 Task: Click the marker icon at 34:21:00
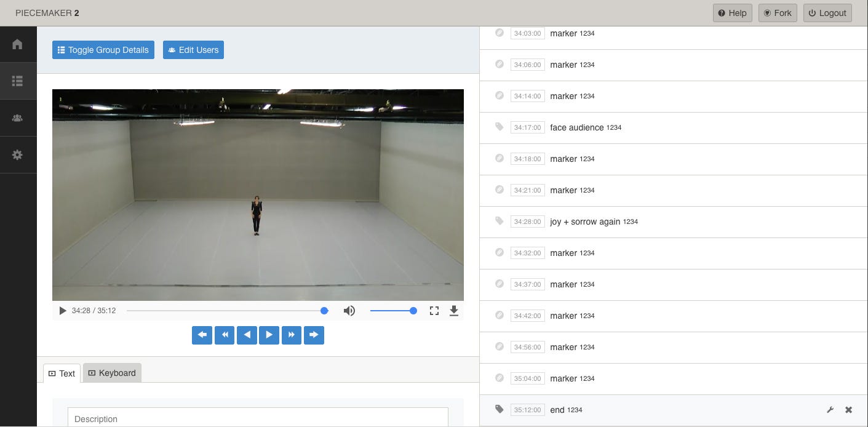(x=500, y=190)
